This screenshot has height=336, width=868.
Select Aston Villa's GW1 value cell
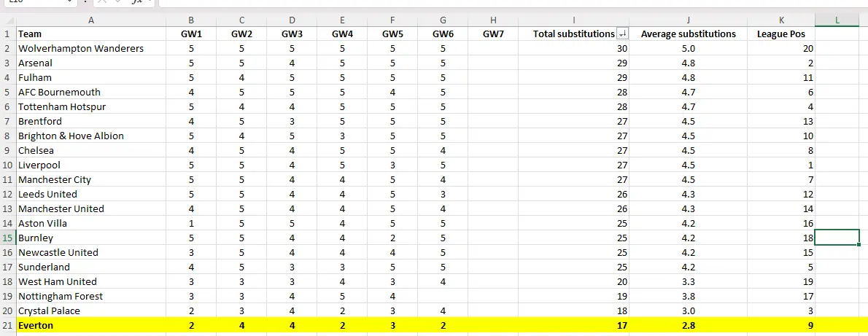191,223
